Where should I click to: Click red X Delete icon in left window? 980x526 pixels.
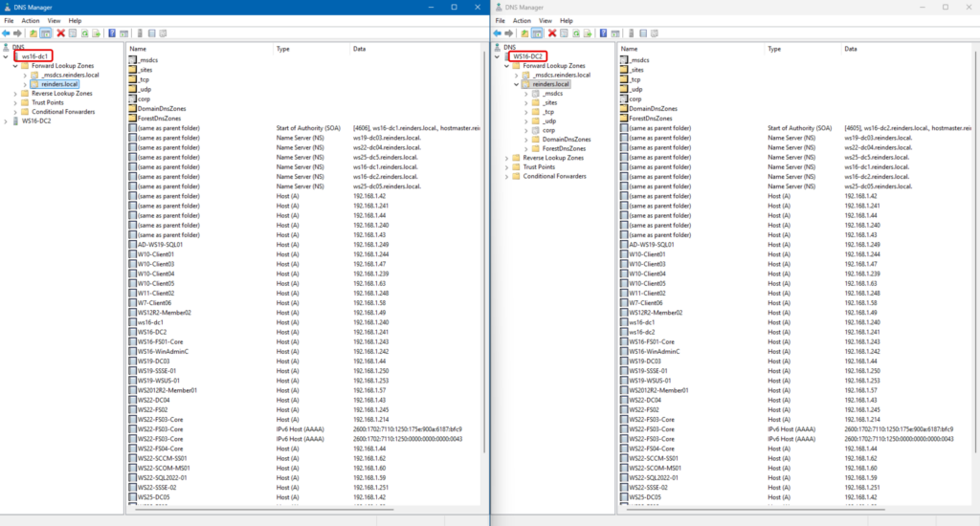click(60, 33)
